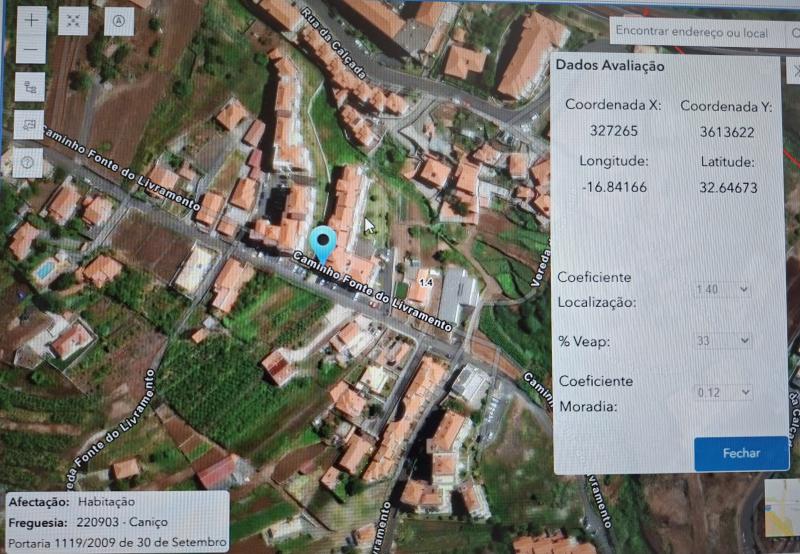This screenshot has height=554, width=800.
Task: Click the Coeficiente Localização label
Action: [x=596, y=290]
